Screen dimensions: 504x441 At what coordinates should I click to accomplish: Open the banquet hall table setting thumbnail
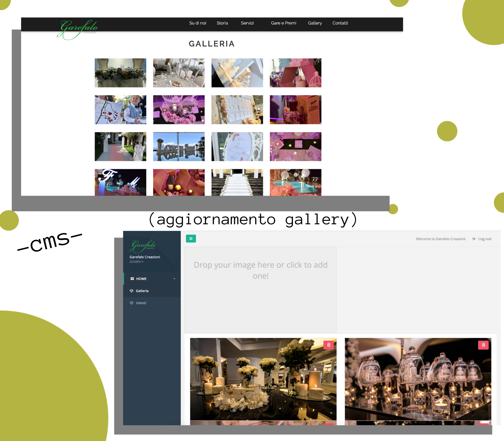[x=179, y=73]
